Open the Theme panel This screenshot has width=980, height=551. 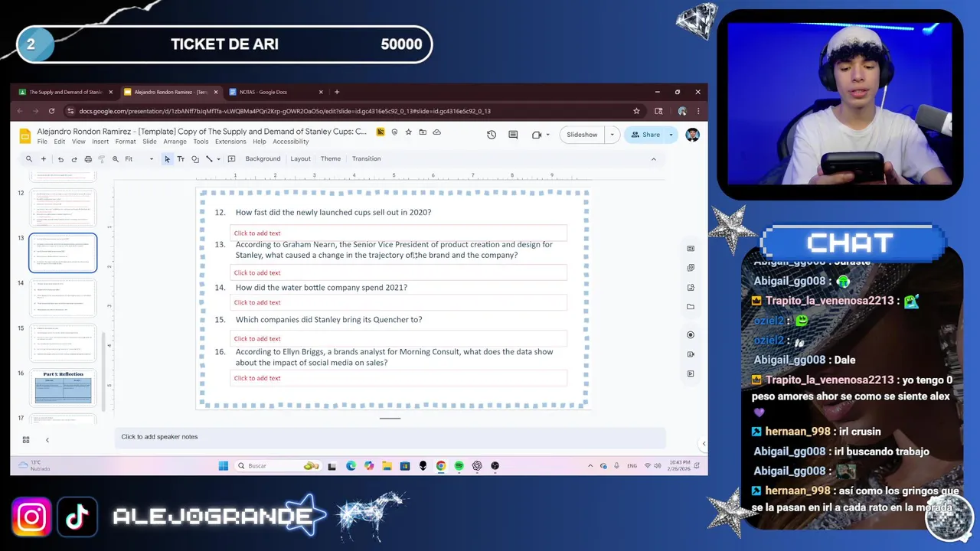click(331, 159)
